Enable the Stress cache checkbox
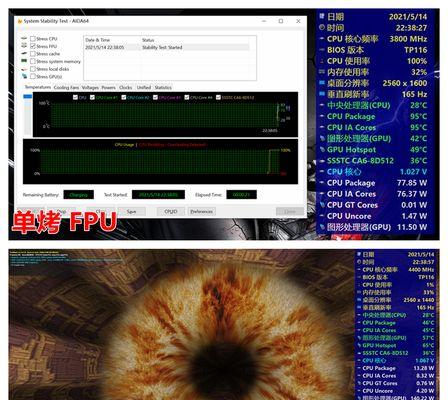Viewport: 448px width, 400px height. 33,54
